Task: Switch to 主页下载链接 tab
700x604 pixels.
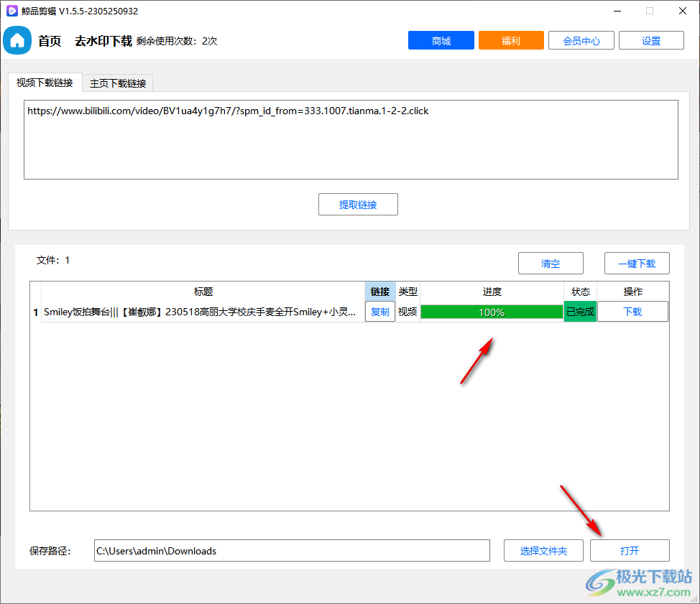Action: pyautogui.click(x=118, y=83)
